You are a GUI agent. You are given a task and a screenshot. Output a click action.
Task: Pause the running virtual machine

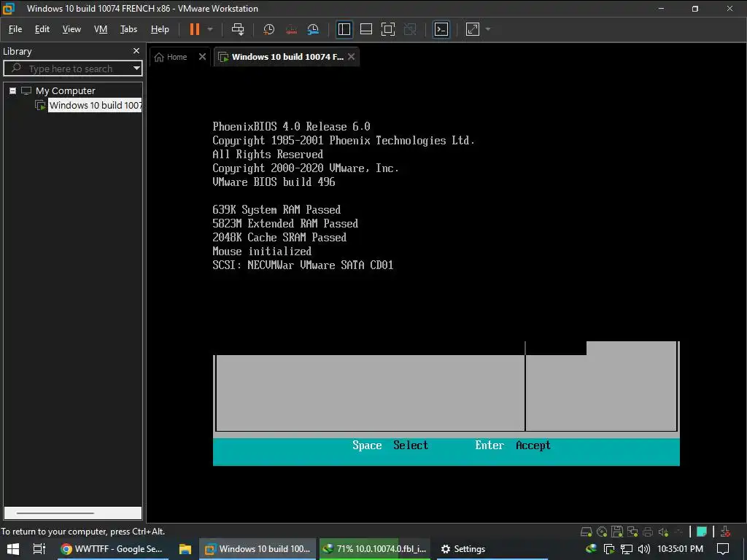point(194,29)
